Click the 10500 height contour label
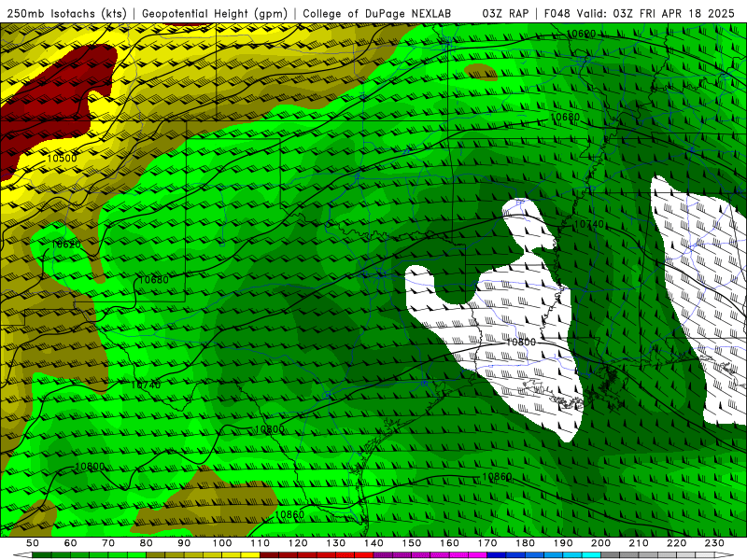Image resolution: width=747 pixels, height=560 pixels. (x=62, y=158)
